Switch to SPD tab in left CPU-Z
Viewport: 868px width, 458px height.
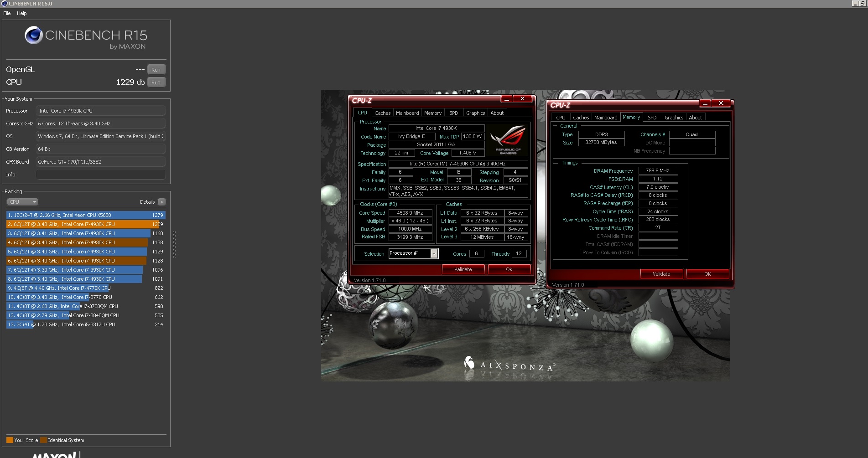tap(453, 113)
